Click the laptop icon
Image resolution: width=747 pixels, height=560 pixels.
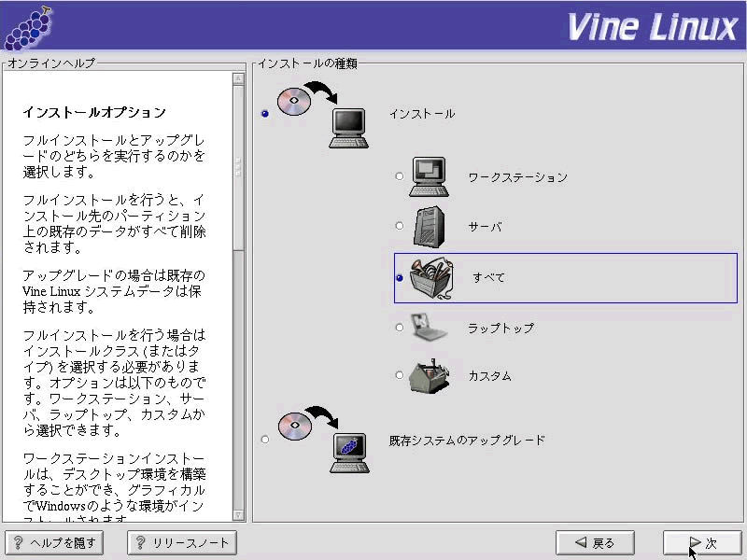pyautogui.click(x=429, y=327)
